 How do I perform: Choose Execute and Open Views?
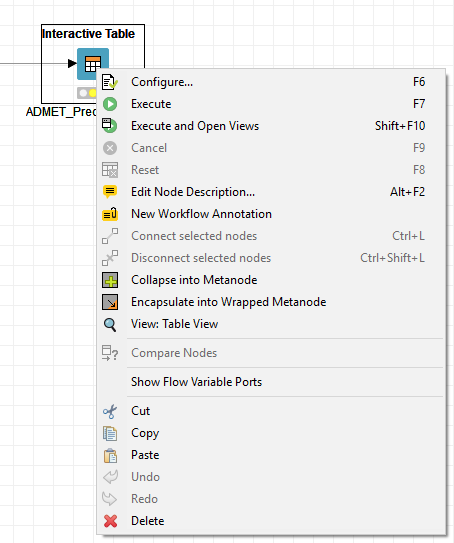click(271, 126)
